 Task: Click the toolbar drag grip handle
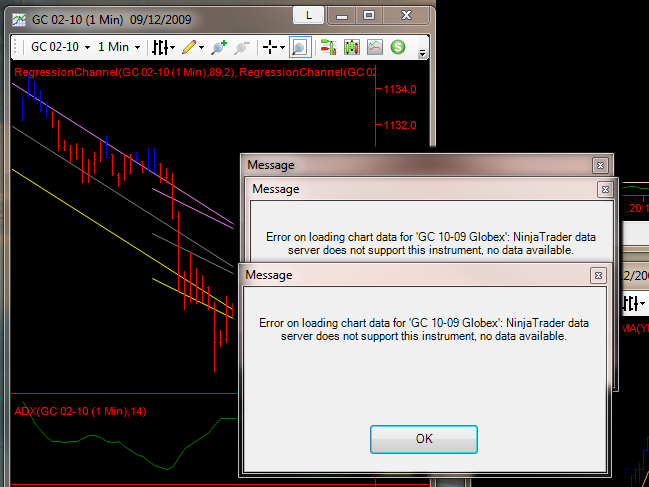16,47
